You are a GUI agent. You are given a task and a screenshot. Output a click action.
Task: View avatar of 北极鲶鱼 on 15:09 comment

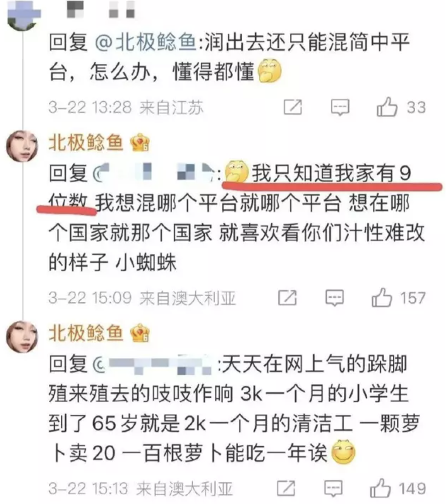point(22,146)
